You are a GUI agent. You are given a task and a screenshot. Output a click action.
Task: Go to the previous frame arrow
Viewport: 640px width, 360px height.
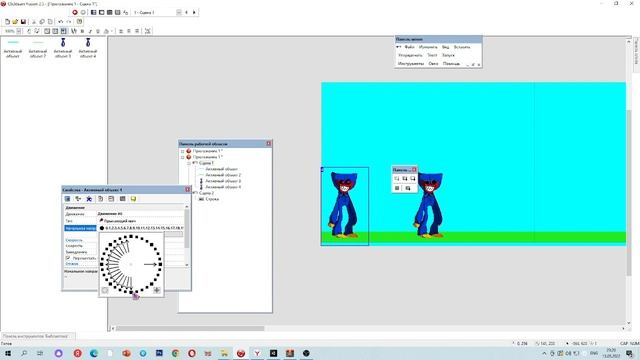(x=187, y=12)
